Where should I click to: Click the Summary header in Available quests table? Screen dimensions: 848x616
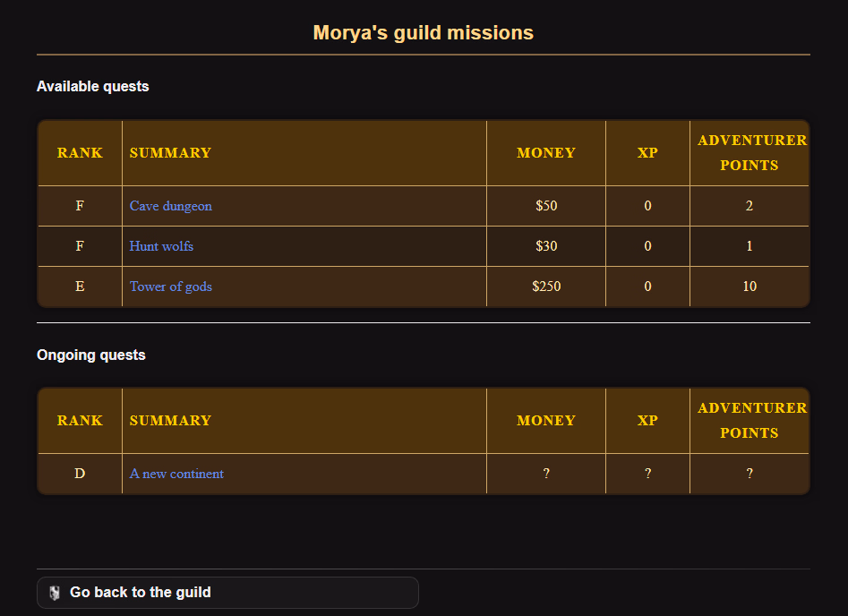(x=170, y=153)
